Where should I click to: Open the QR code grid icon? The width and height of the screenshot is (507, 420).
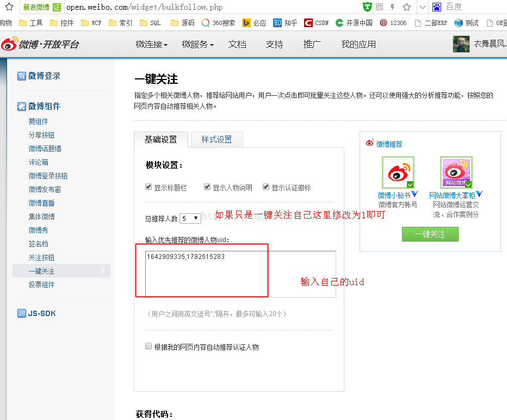pyautogui.click(x=380, y=7)
